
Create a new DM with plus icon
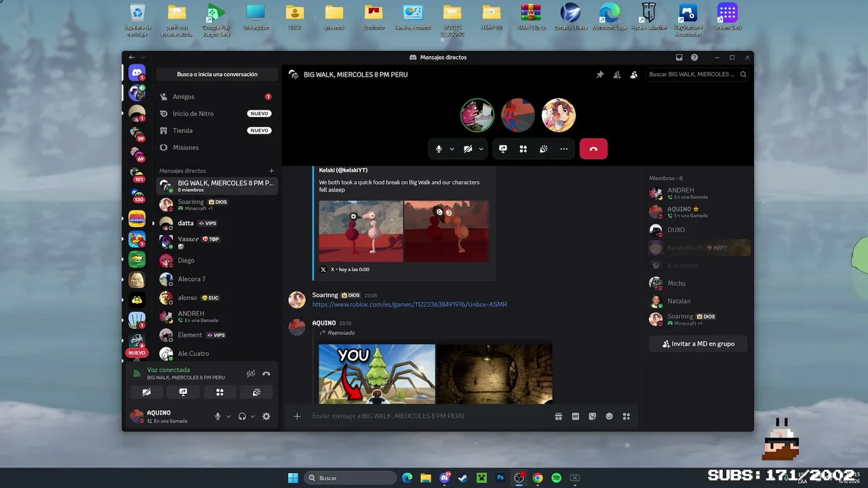(x=271, y=171)
